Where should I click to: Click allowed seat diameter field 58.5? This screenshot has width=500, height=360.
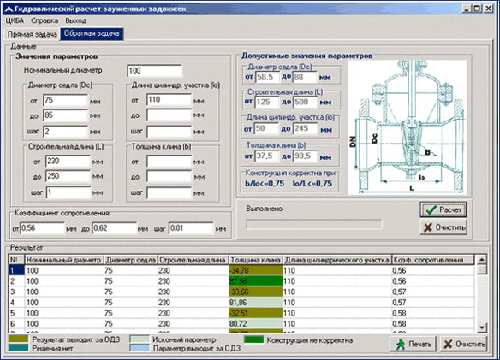tap(267, 77)
